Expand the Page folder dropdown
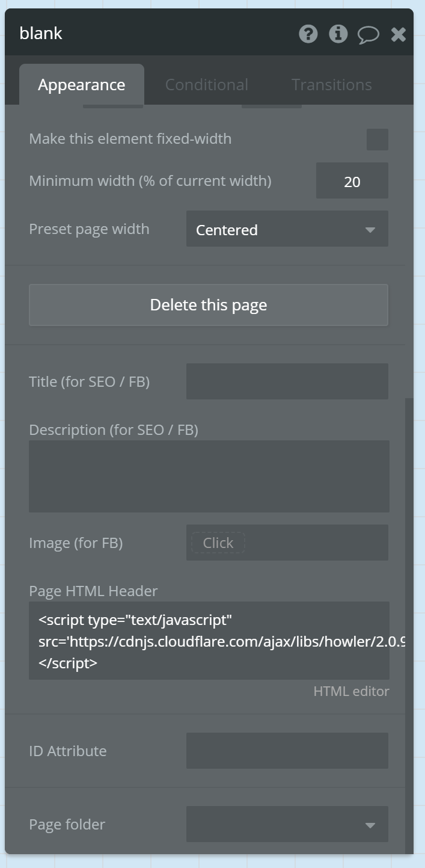 287,825
